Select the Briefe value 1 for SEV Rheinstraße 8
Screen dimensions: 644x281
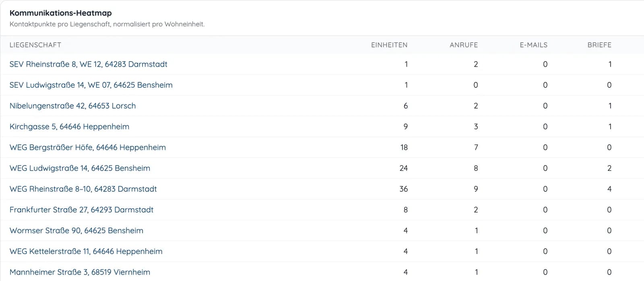coord(610,64)
